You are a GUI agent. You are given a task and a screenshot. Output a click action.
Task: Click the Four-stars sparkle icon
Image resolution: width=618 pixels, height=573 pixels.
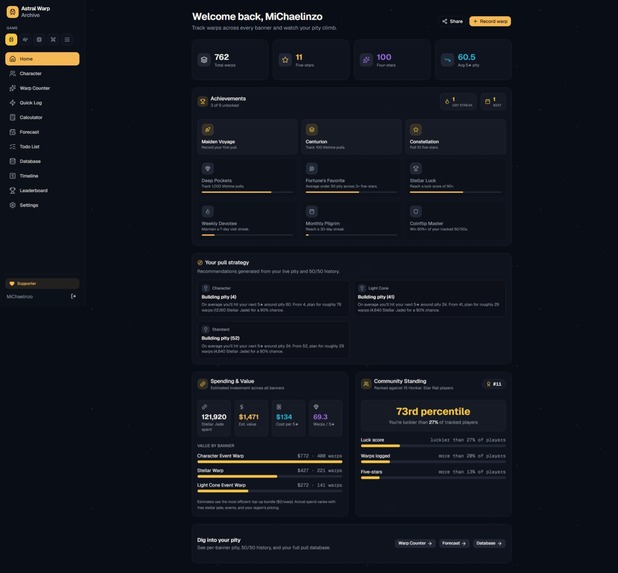[366, 60]
